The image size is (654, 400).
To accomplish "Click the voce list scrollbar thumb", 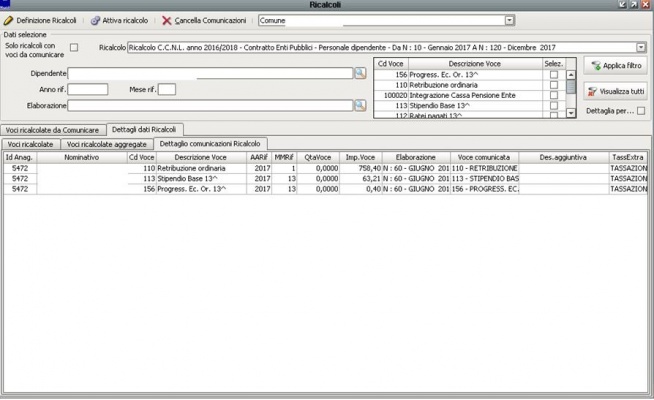I will pos(571,87).
